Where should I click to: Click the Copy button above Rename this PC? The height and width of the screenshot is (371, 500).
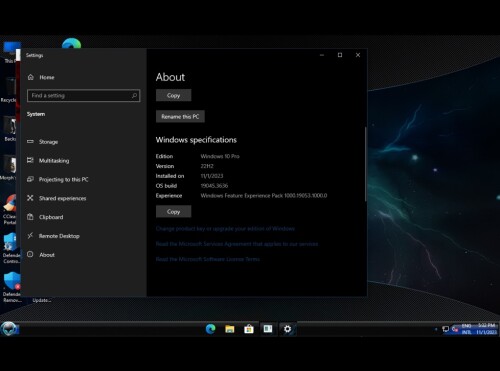(x=173, y=95)
